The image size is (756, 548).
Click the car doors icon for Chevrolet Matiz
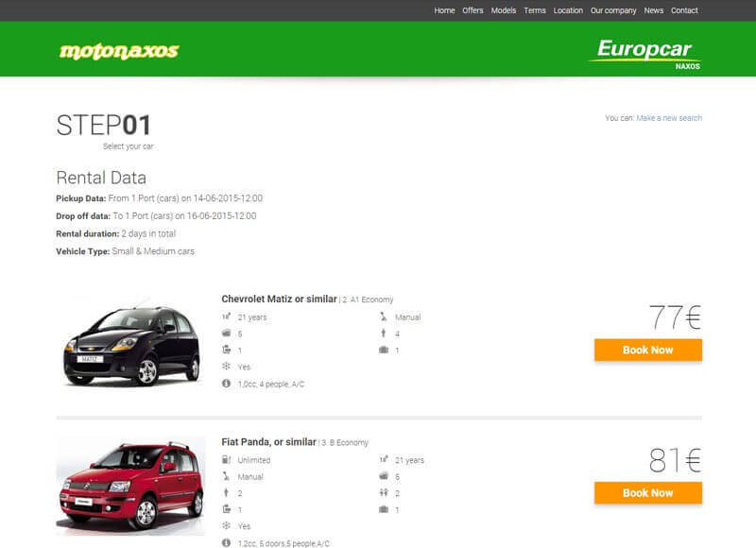coord(226,333)
